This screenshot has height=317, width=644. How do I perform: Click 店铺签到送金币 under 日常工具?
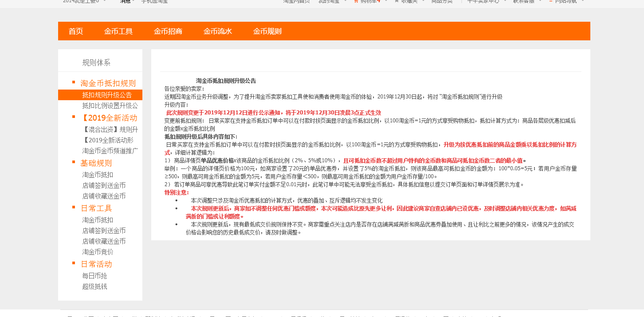(x=104, y=231)
